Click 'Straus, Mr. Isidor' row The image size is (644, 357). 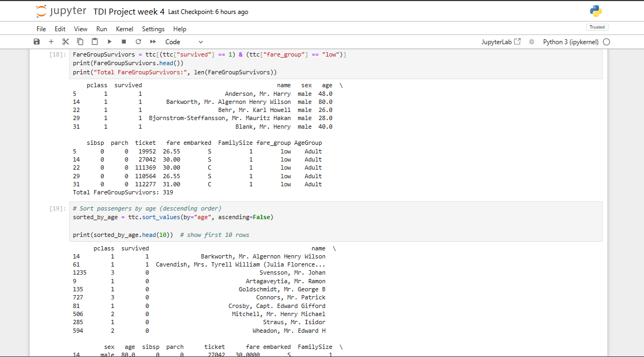pyautogui.click(x=199, y=322)
